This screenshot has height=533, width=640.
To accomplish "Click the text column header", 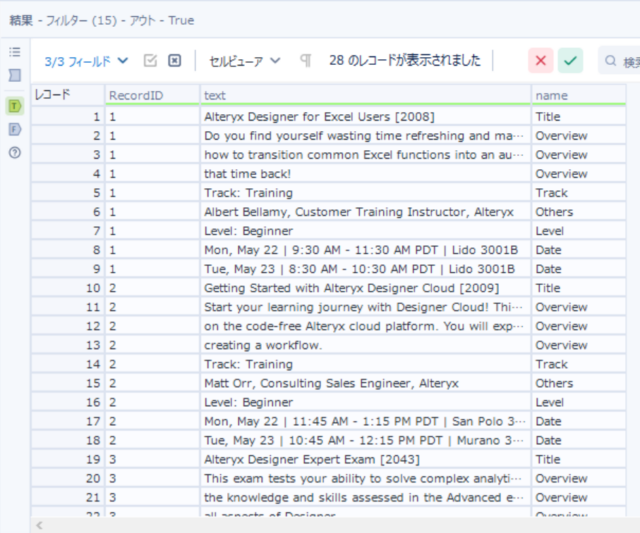I will point(365,95).
